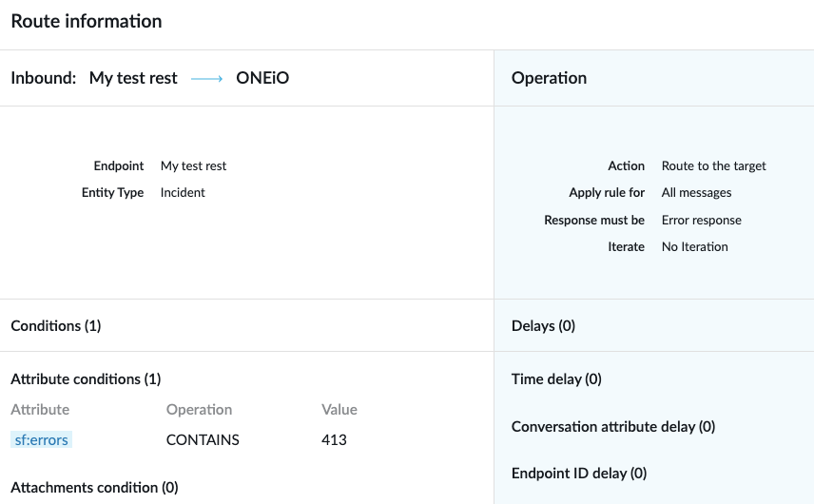Click Apply rule for All messages value
Screen dimensions: 814x504
697,193
